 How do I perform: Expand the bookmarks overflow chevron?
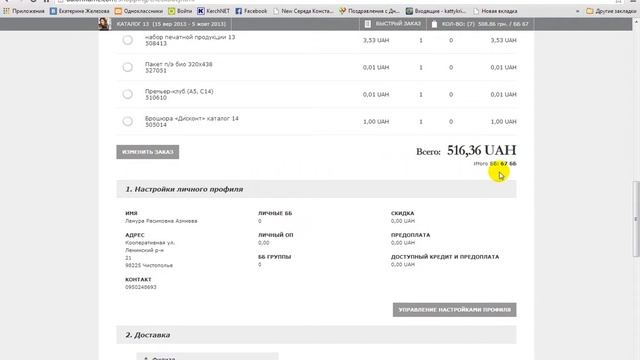pyautogui.click(x=578, y=11)
